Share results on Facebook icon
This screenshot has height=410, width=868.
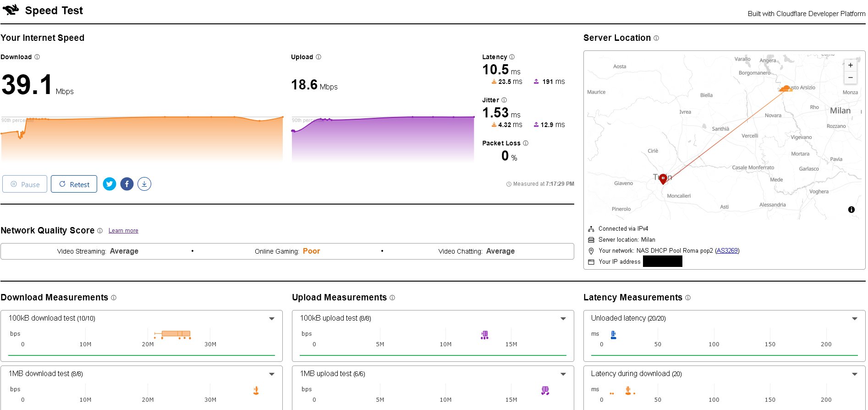(x=127, y=184)
